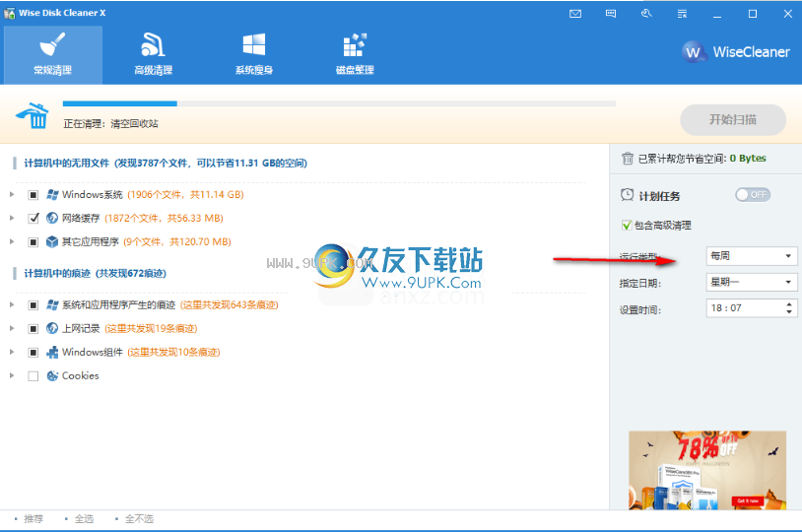
Task: Click the WiseCleaner W logo
Action: coord(693,51)
